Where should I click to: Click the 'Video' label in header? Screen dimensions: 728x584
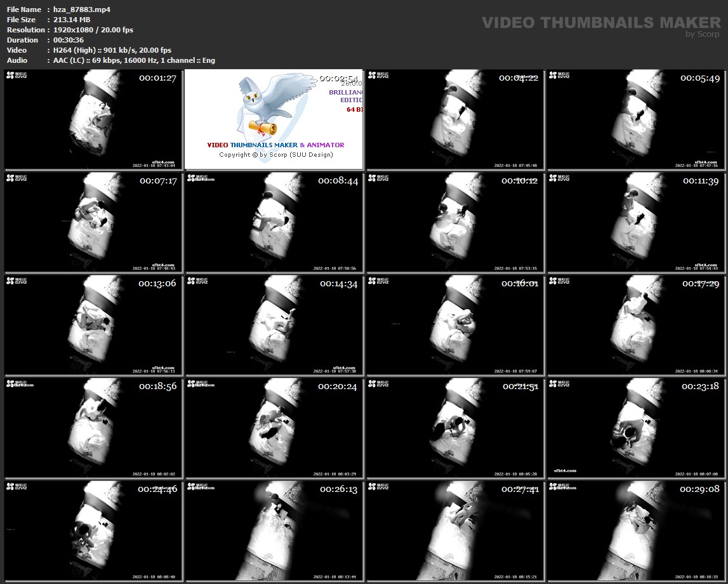pyautogui.click(x=17, y=50)
